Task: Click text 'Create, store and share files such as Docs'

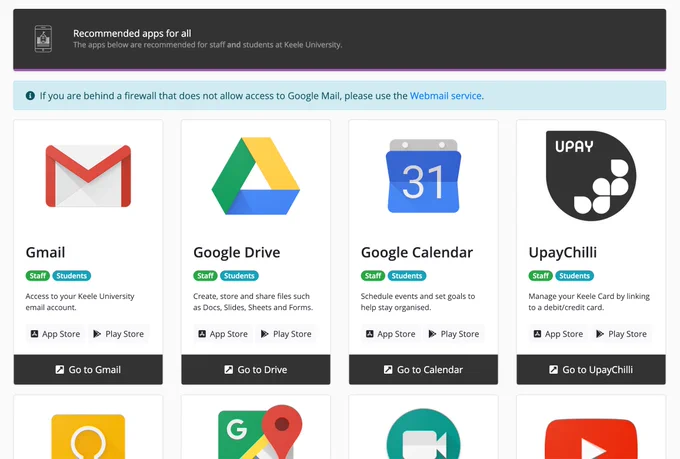Action: (252, 302)
